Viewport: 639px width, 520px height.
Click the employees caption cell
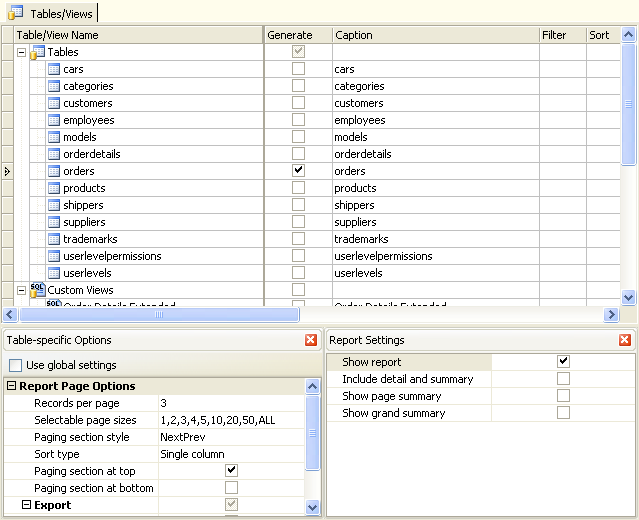[436, 120]
